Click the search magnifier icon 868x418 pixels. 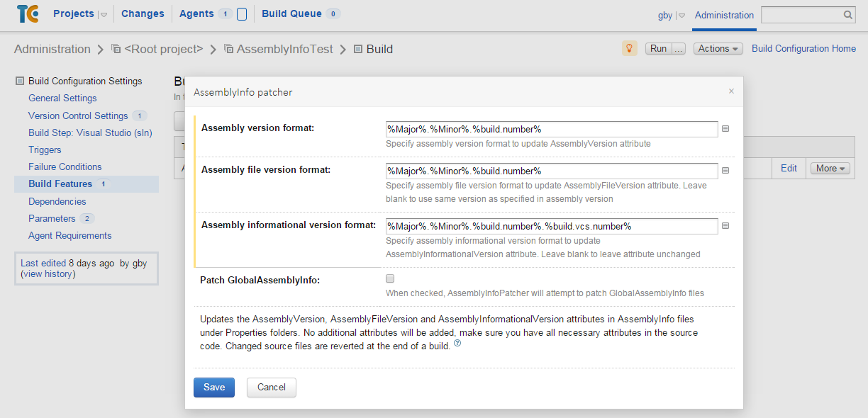(x=847, y=15)
